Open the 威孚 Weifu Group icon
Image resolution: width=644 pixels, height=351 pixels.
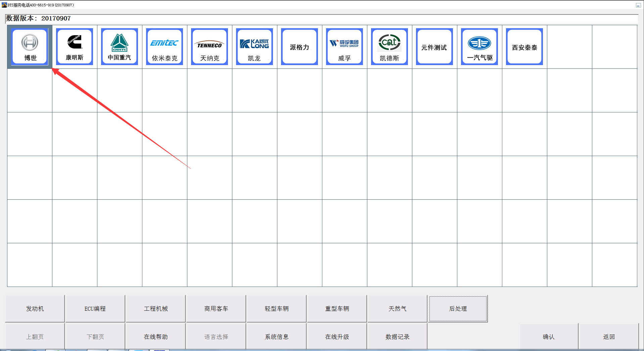point(344,46)
